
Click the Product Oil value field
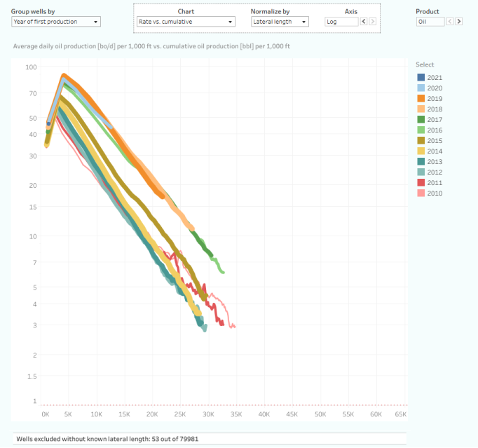[430, 22]
